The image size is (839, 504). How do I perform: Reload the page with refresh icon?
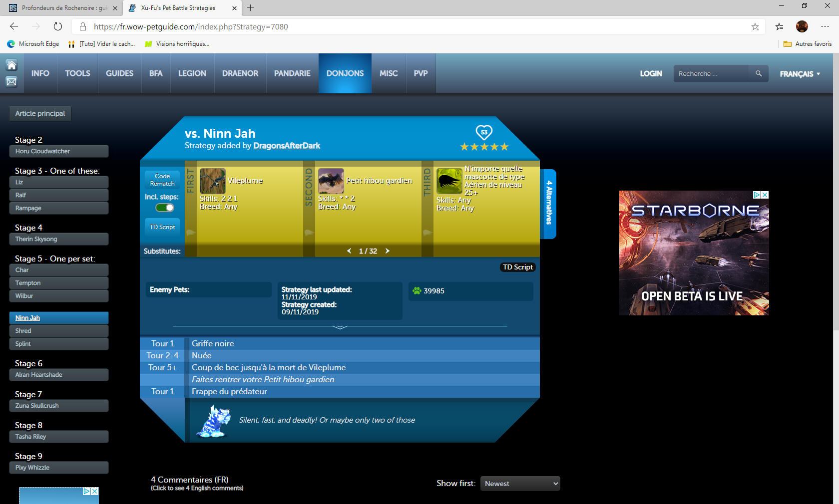tap(58, 26)
